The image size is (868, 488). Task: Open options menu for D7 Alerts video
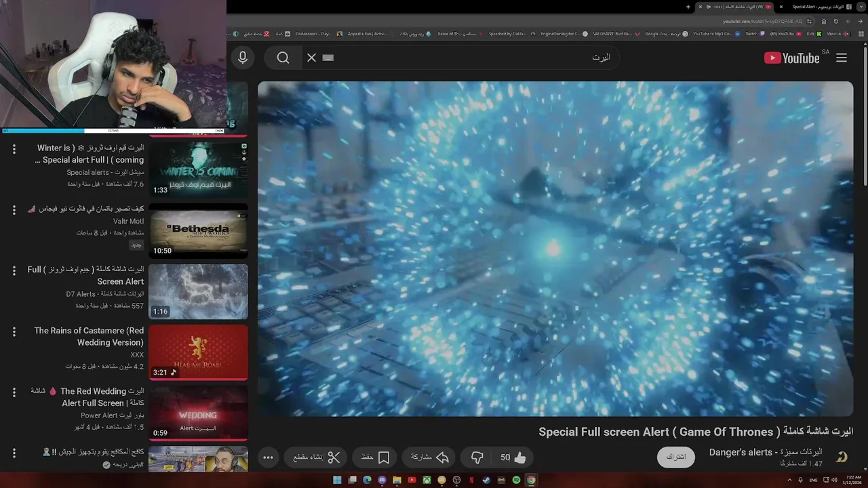click(14, 271)
